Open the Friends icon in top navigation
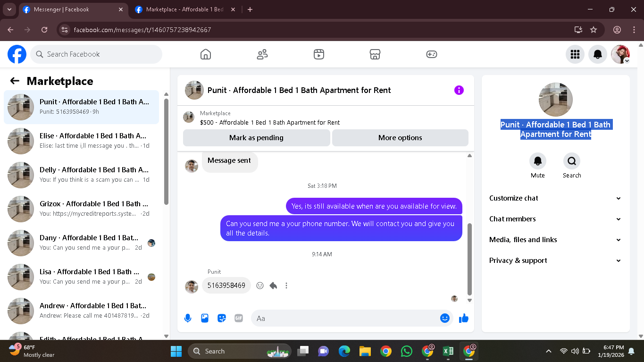Viewport: 644px width, 362px height. point(262,54)
